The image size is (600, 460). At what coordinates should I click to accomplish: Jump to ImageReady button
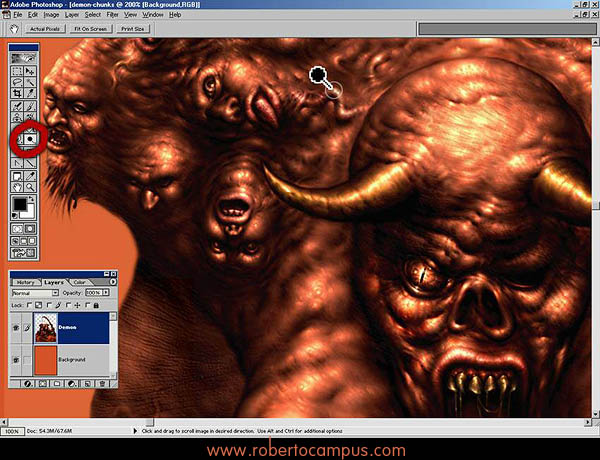[24, 253]
